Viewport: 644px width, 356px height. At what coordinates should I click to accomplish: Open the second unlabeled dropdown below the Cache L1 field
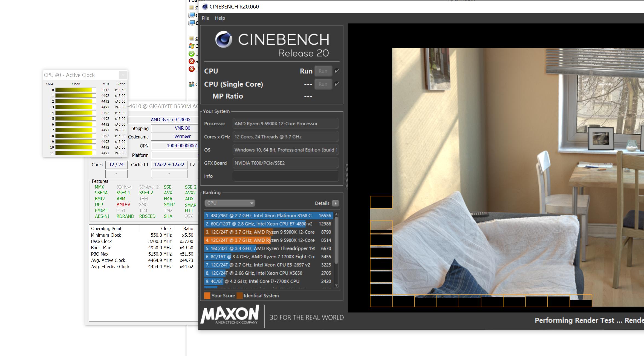point(169,174)
